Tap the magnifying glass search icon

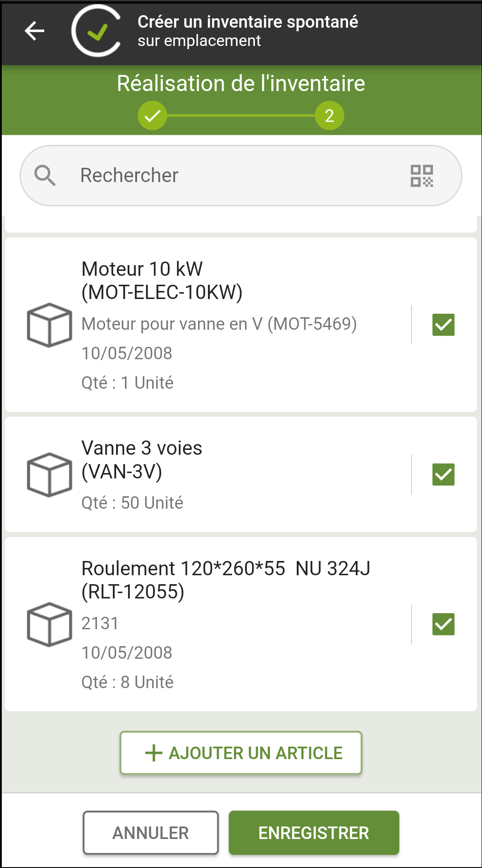point(45,175)
